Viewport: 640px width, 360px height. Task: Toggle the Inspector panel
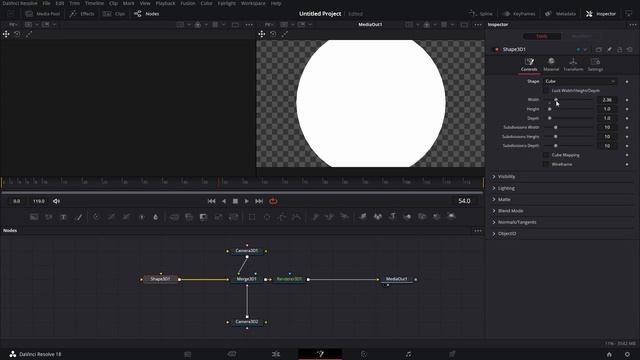tap(601, 14)
